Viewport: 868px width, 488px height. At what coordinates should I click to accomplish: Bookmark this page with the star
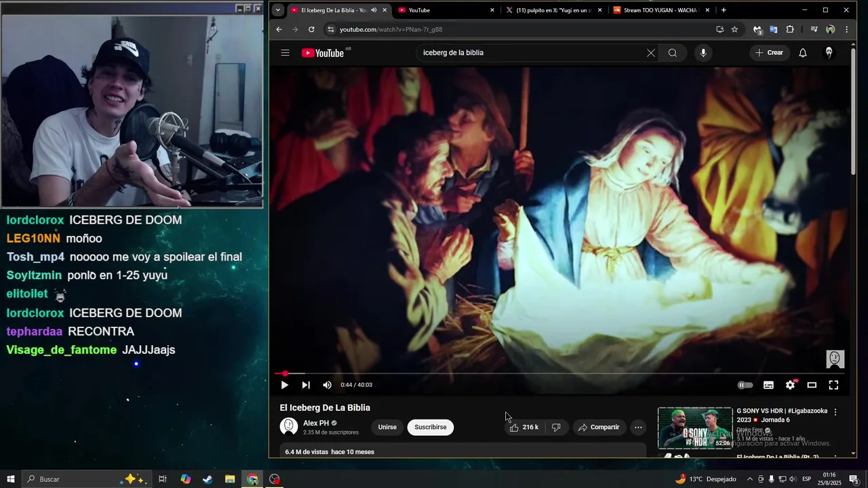tap(734, 29)
